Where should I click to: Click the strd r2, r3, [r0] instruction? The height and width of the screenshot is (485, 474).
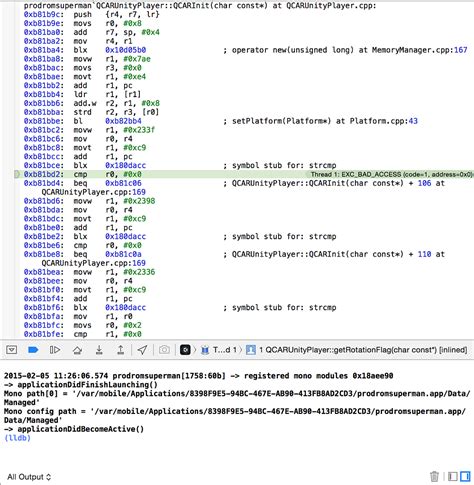[x=116, y=112]
